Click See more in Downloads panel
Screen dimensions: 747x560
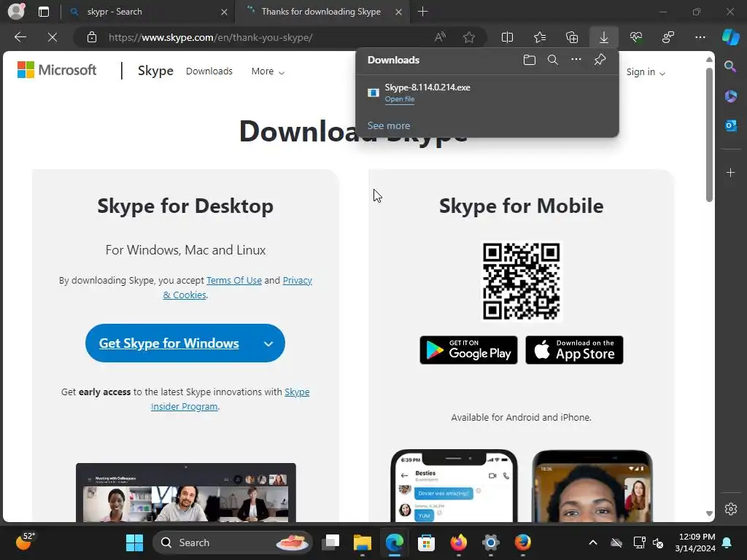388,125
